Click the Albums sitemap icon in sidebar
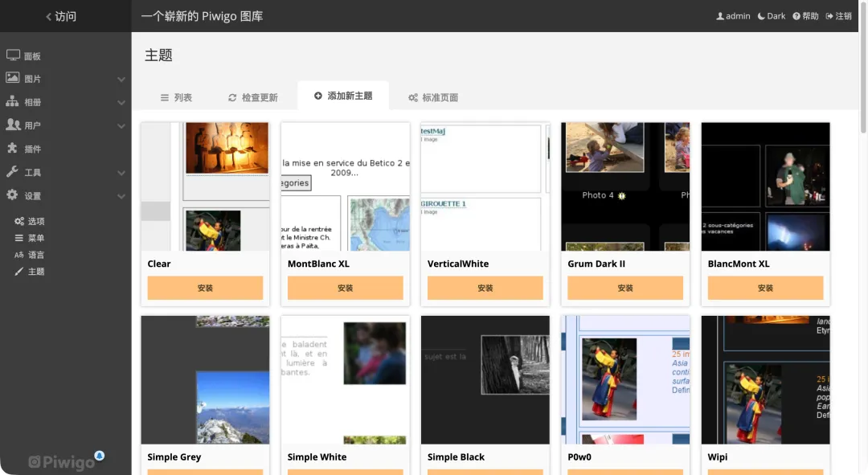The height and width of the screenshot is (475, 868). pyautogui.click(x=13, y=102)
